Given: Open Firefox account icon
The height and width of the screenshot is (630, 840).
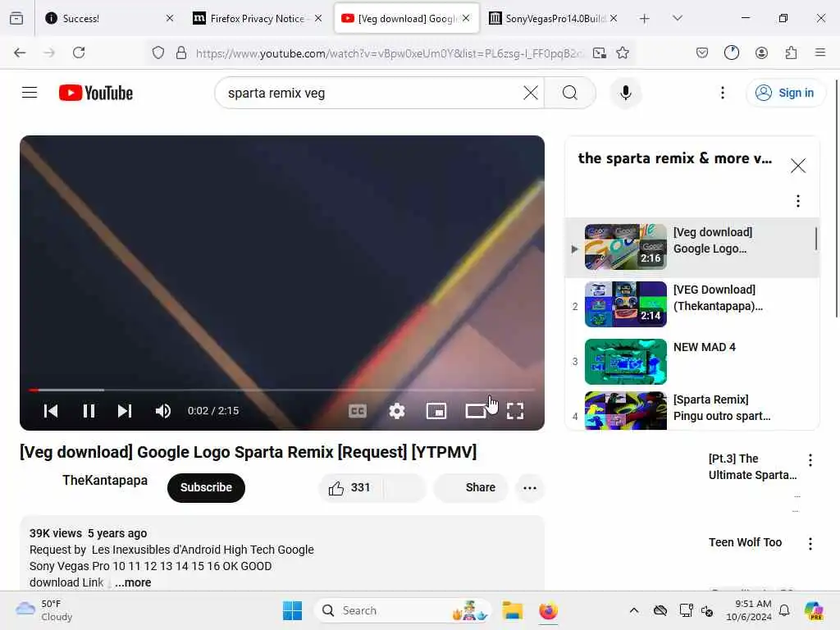Looking at the screenshot, I should tap(761, 52).
